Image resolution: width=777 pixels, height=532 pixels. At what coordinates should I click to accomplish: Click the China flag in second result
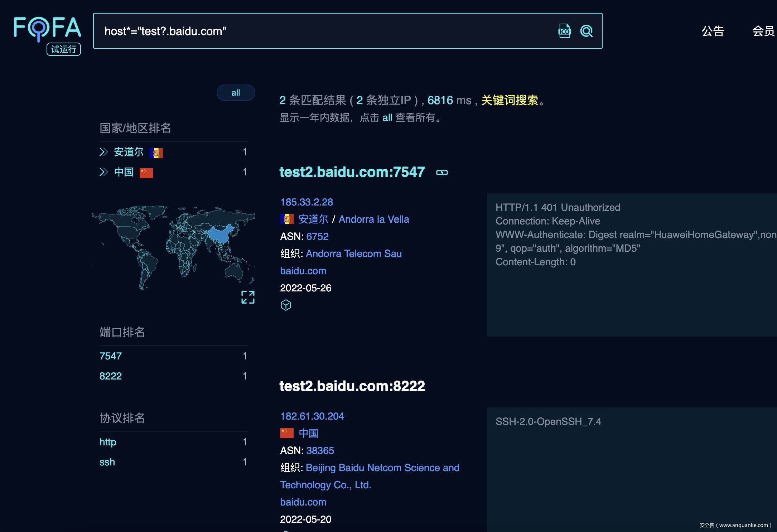(x=287, y=433)
